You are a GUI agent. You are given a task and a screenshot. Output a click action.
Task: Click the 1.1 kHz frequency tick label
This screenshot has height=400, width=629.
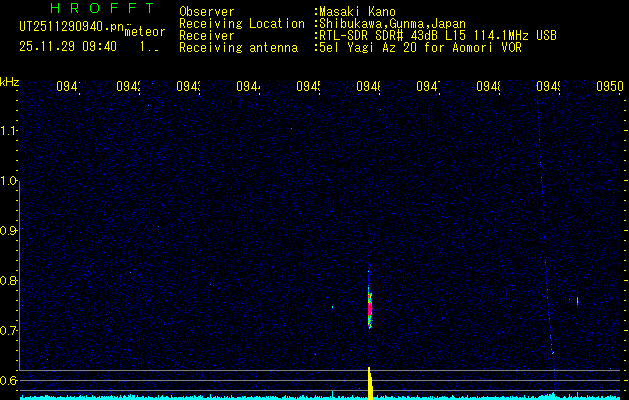[10, 131]
